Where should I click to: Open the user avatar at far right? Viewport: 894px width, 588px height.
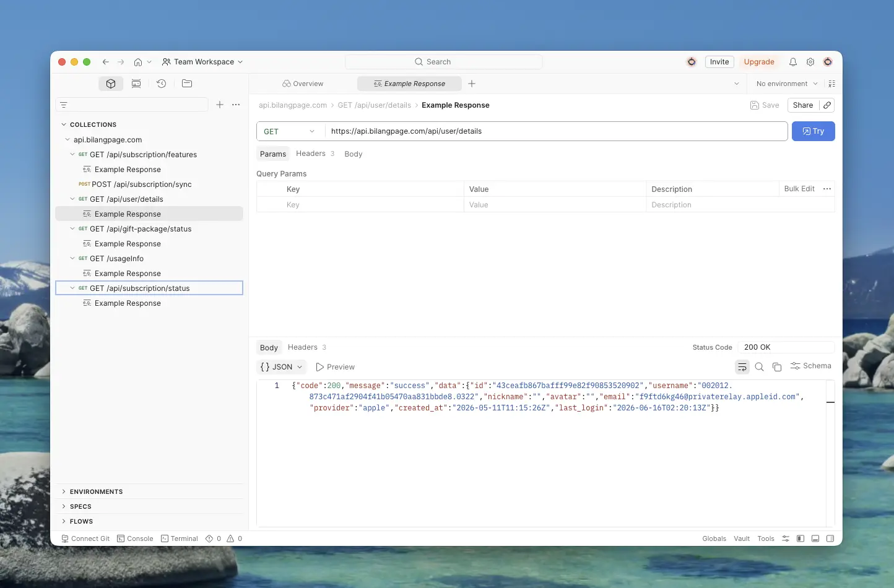coord(828,62)
